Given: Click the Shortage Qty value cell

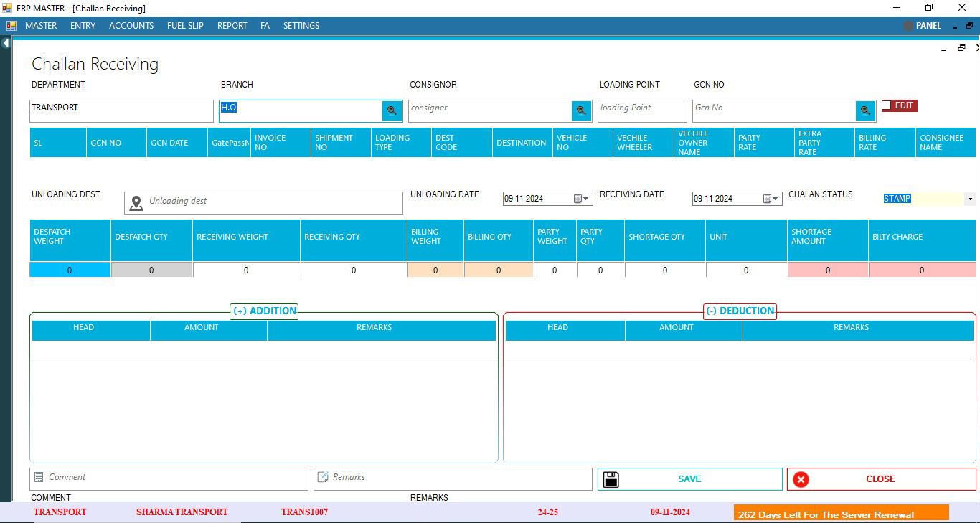Looking at the screenshot, I should tap(665, 270).
